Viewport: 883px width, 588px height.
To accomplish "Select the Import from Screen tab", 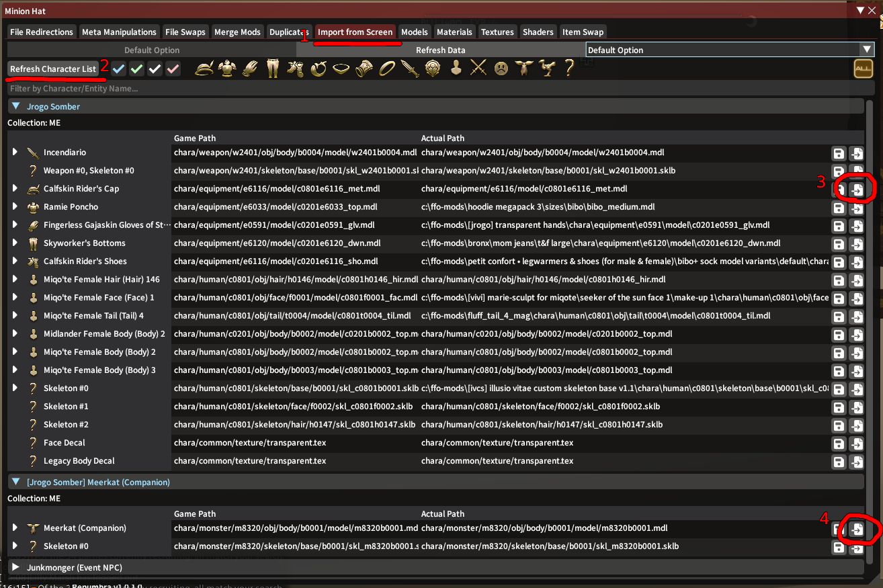I will tap(355, 32).
